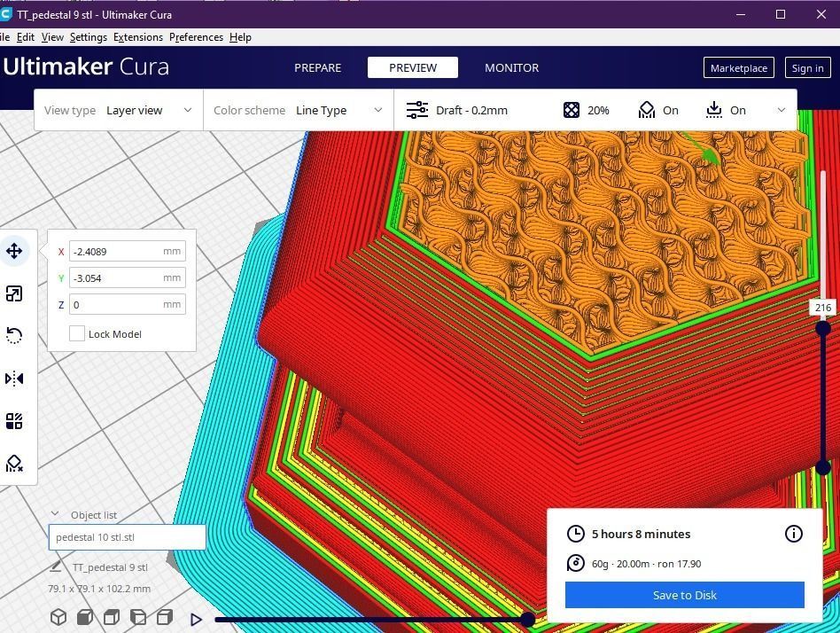Screen dimensions: 840x633
Task: Open the Help menu
Action: tap(240, 37)
